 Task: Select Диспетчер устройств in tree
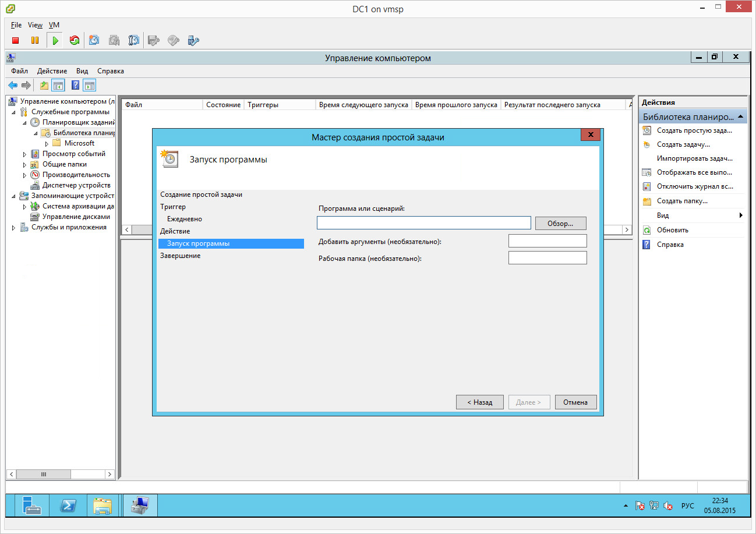(x=76, y=185)
